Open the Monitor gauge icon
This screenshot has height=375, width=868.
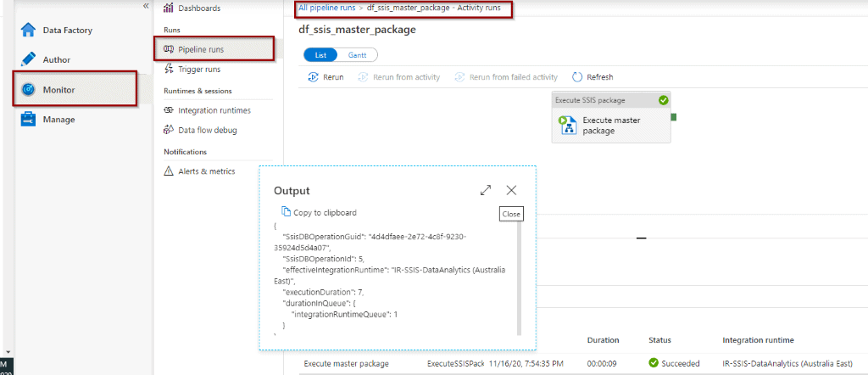(x=28, y=89)
